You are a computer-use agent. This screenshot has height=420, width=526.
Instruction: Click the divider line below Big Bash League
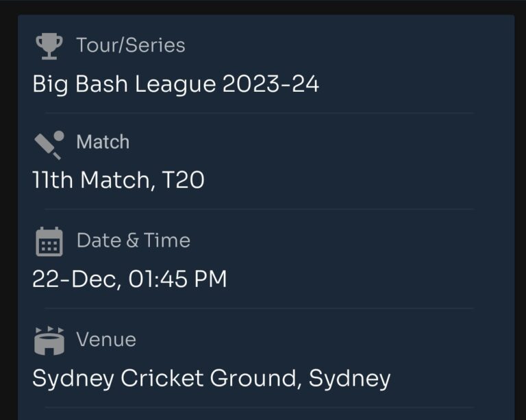tap(259, 113)
